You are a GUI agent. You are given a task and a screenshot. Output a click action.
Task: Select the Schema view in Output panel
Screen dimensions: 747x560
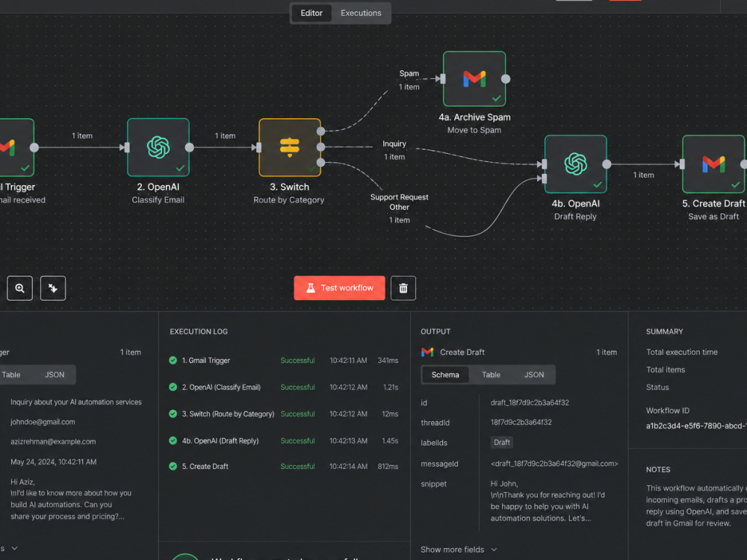(x=445, y=375)
